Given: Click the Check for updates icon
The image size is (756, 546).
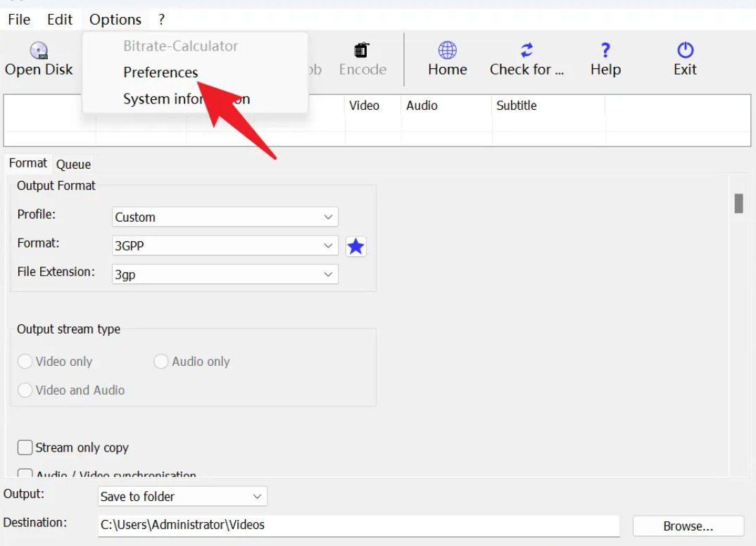Looking at the screenshot, I should [x=527, y=50].
